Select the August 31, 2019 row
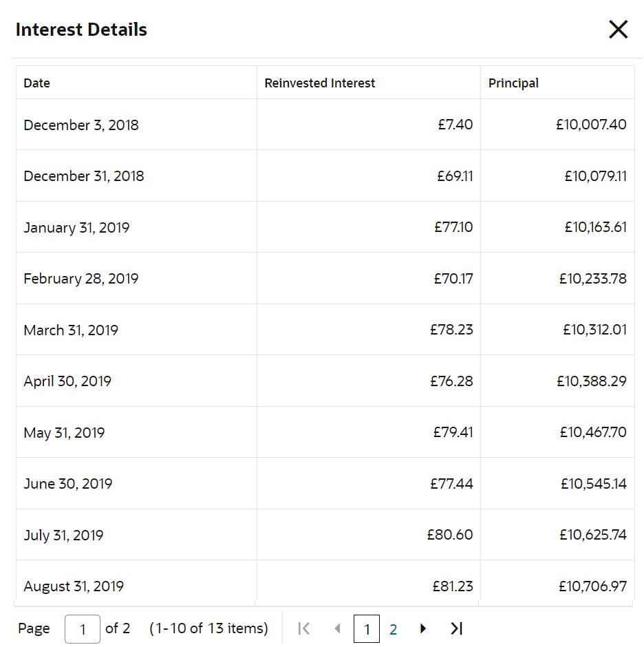Screen dimensions: 644x647 point(74,586)
